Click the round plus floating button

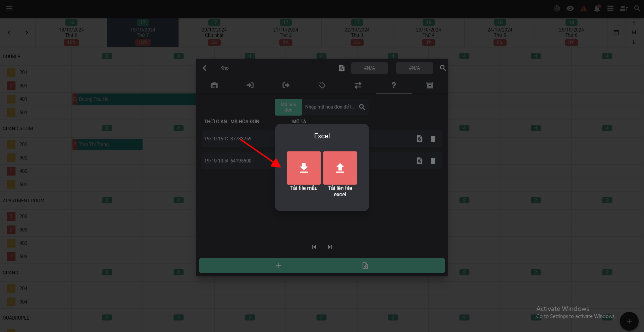coord(629,321)
